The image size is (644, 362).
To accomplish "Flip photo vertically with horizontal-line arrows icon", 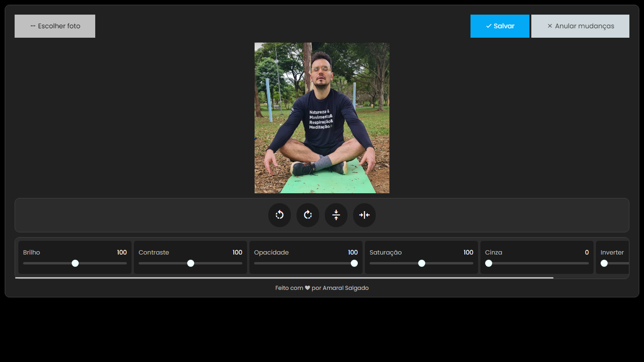I will 336,215.
